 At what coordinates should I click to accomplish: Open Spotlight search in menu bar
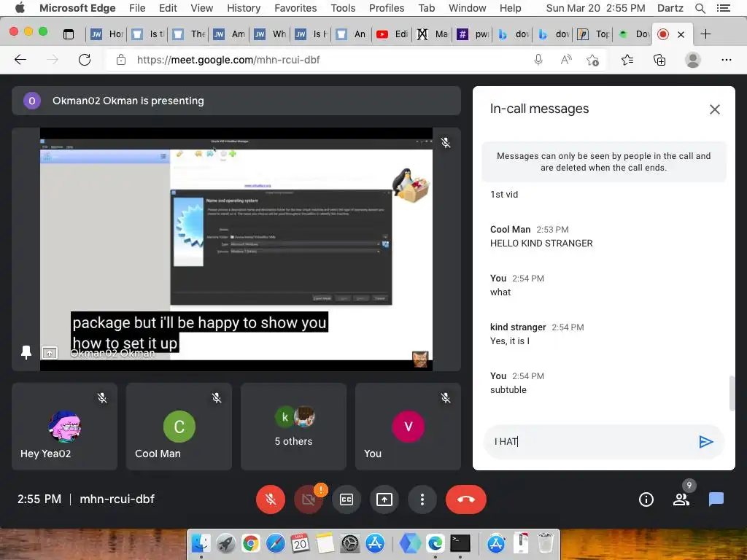[700, 8]
